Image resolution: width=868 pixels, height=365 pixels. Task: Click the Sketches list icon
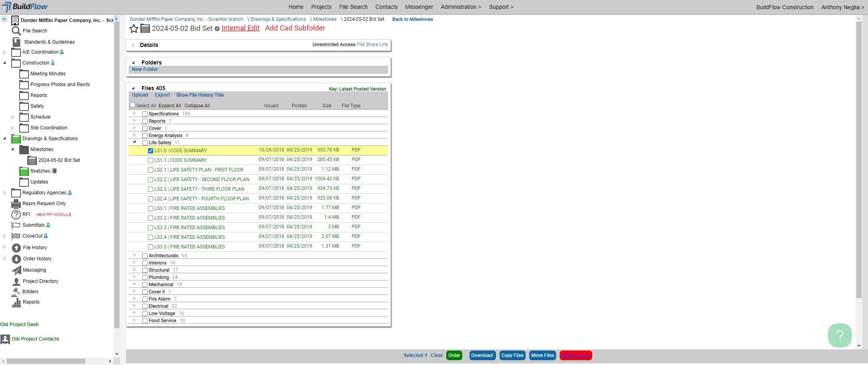[x=54, y=171]
